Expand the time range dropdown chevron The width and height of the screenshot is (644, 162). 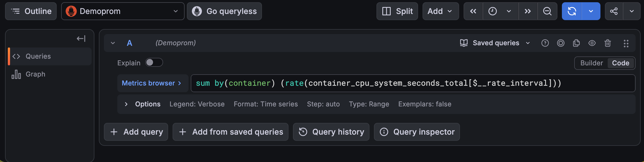[x=509, y=11]
